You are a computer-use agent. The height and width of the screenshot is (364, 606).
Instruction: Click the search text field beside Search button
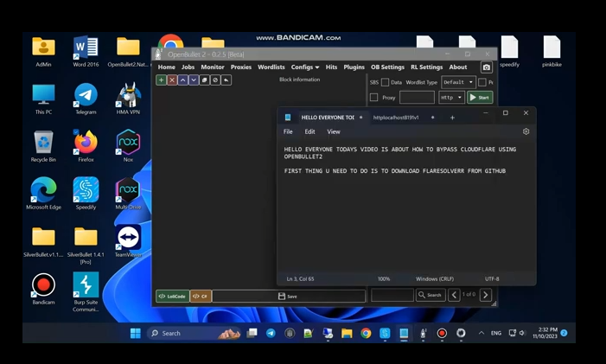coord(392,295)
